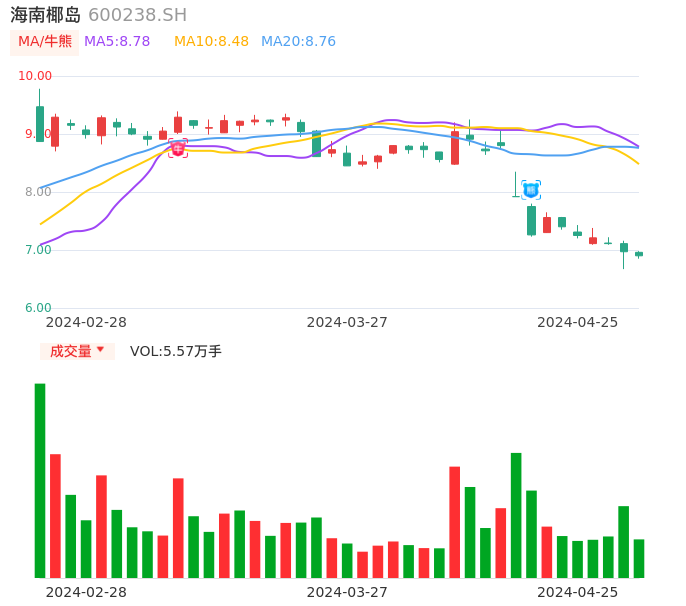The height and width of the screenshot is (606, 686).
Task: Open the MA/牛熊 indicator selector
Action: 45,42
